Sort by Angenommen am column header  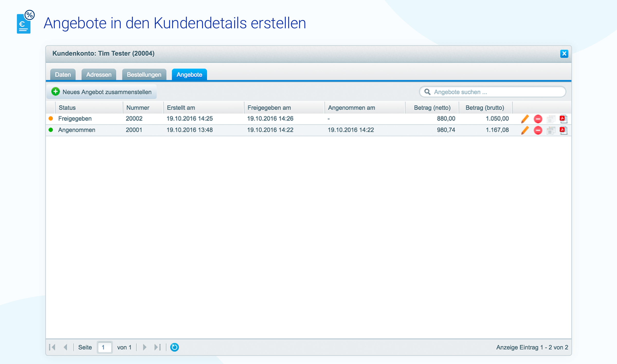pos(365,108)
